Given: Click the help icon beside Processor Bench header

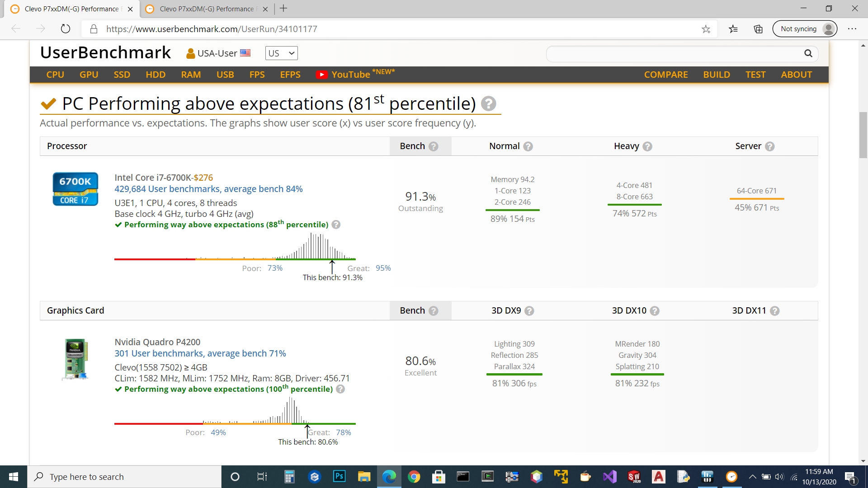Looking at the screenshot, I should pos(434,146).
